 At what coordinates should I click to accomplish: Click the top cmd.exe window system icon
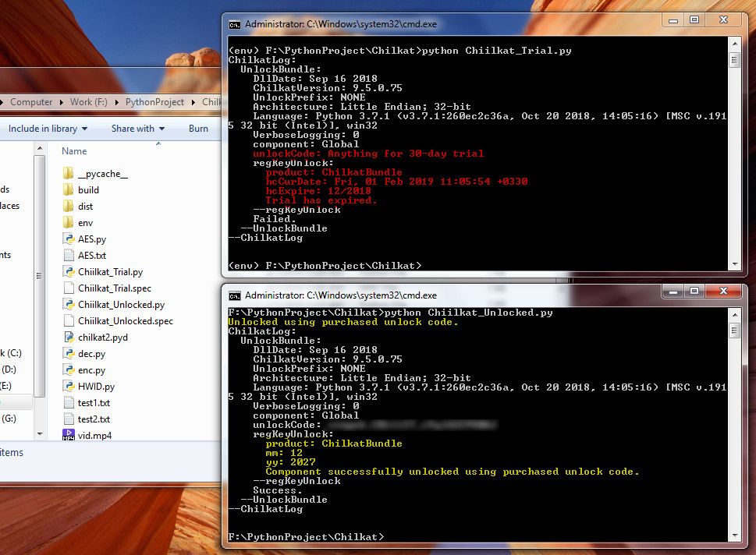point(234,24)
